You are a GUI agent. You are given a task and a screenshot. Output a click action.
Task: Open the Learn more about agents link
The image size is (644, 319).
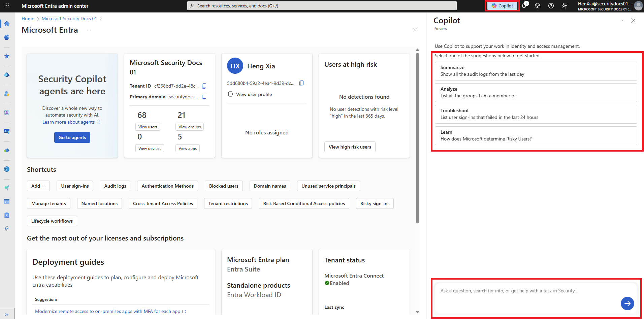69,122
